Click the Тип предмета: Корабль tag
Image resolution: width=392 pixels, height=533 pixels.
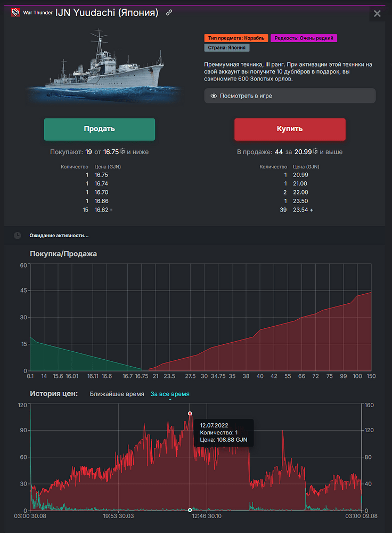[236, 38]
